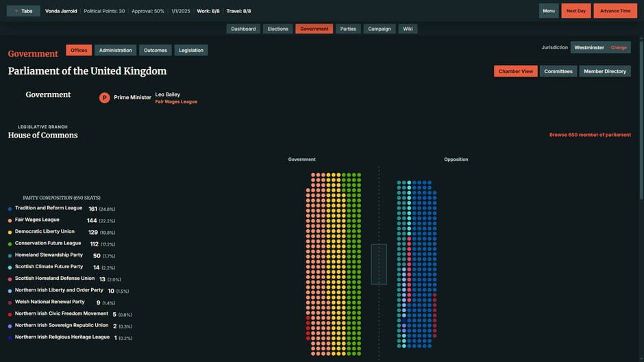The image size is (644, 362).
Task: Open the Tabs dropdown
Action: (23, 11)
